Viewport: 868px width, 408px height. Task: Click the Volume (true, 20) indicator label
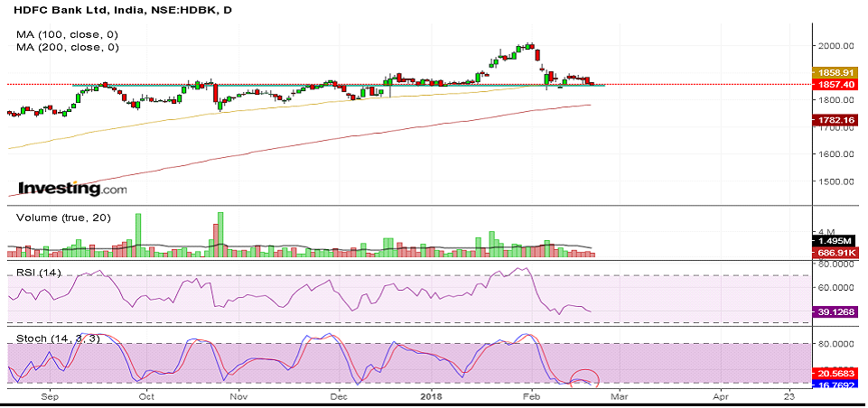point(63,218)
